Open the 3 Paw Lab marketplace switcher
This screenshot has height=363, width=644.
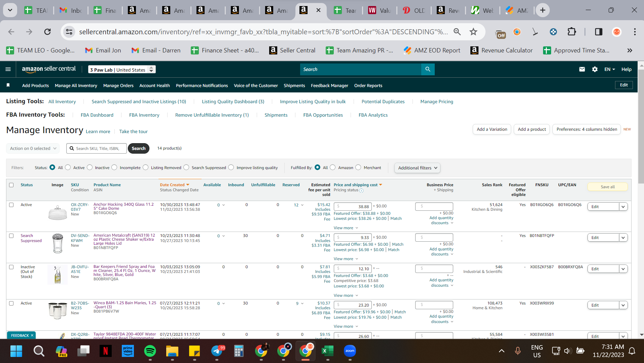point(122,70)
